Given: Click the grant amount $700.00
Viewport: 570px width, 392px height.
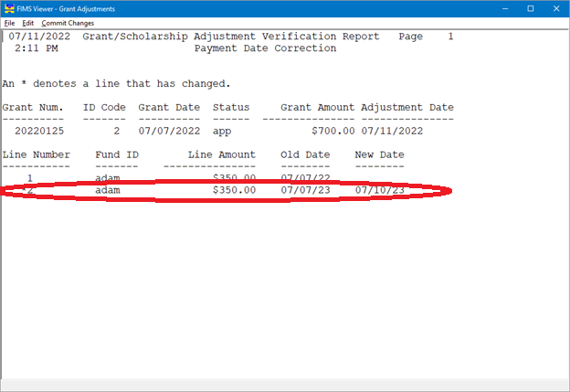Looking at the screenshot, I should pyautogui.click(x=333, y=131).
